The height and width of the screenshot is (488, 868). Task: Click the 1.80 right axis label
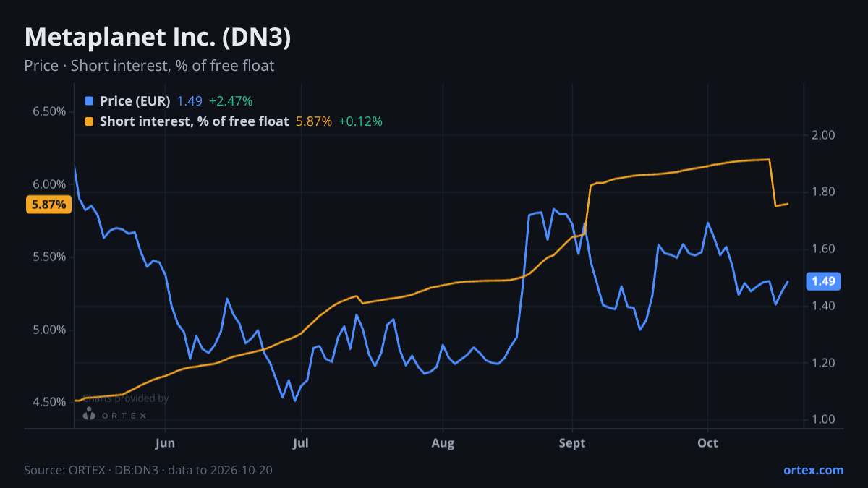(823, 192)
